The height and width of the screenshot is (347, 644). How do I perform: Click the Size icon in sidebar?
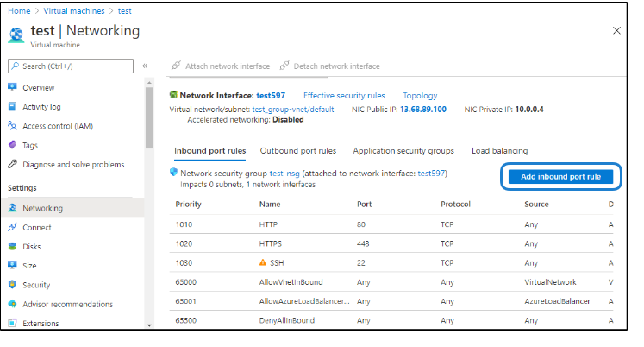point(12,266)
